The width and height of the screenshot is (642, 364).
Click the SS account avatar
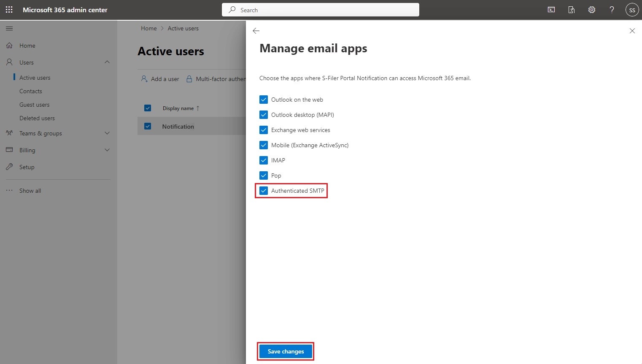pos(631,9)
